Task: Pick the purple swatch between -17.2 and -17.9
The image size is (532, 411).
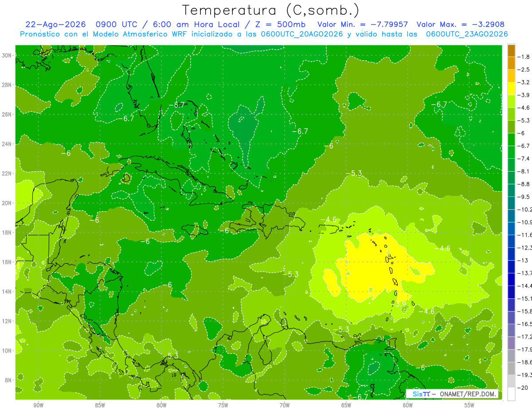Action: pyautogui.click(x=511, y=343)
